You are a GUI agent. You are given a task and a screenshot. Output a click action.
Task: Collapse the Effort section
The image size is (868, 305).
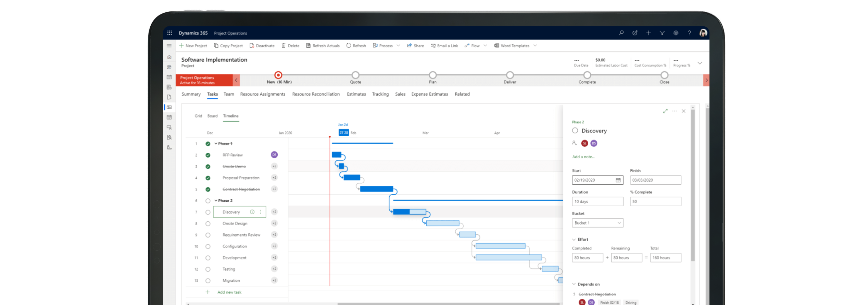click(574, 240)
